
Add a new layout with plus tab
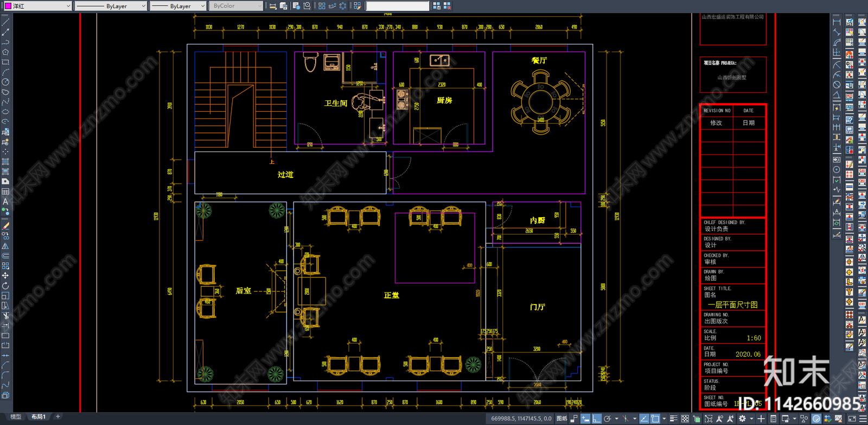[58, 417]
